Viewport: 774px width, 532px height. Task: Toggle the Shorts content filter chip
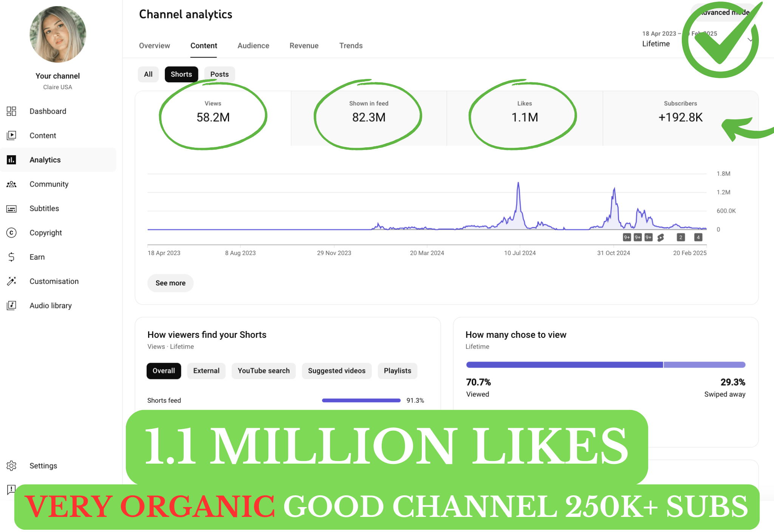click(x=181, y=74)
